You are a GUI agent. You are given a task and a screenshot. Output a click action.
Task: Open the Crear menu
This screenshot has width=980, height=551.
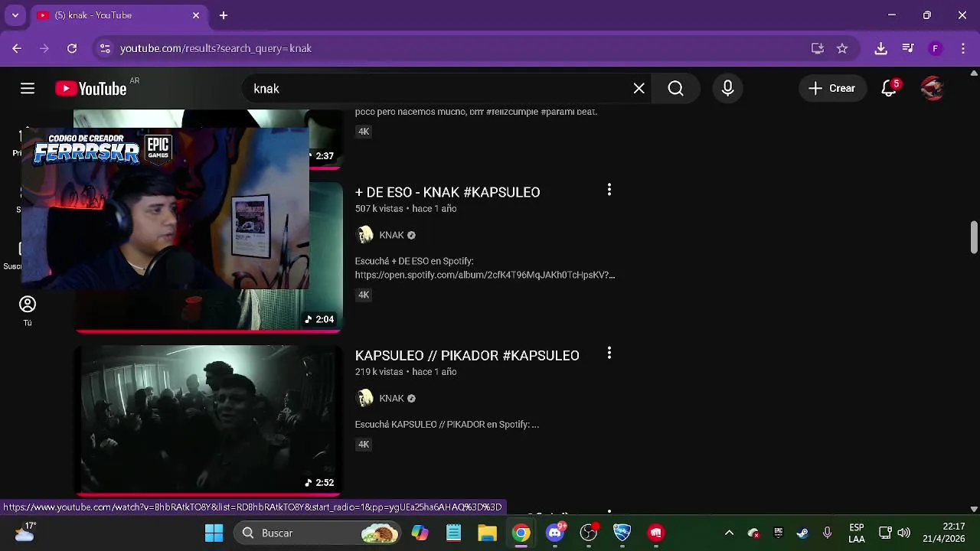(832, 89)
